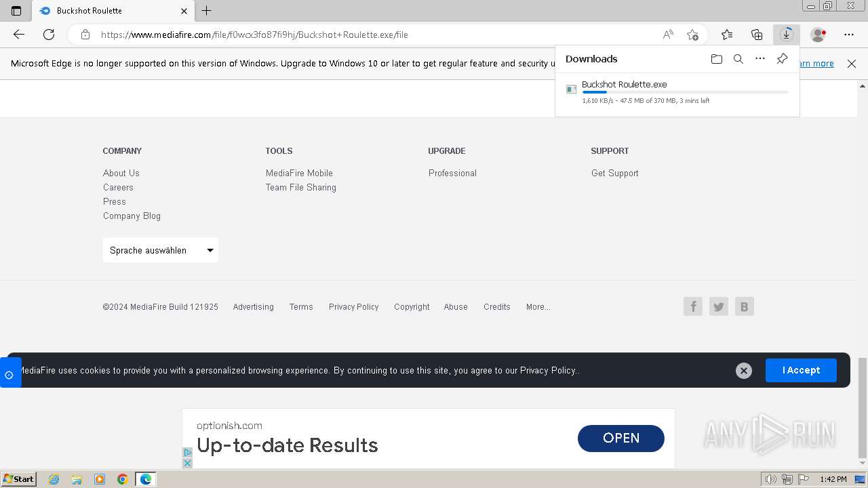
Task: Accept cookies with I Accept button
Action: (801, 370)
